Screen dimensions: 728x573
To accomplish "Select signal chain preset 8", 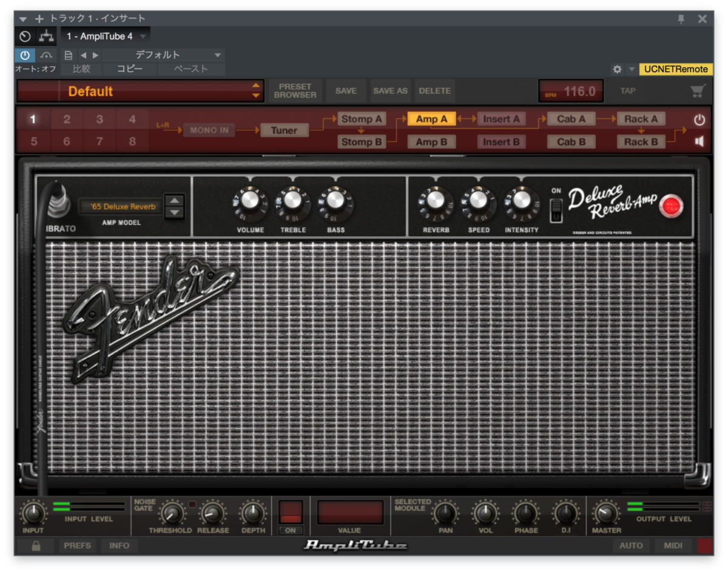I will pyautogui.click(x=132, y=142).
